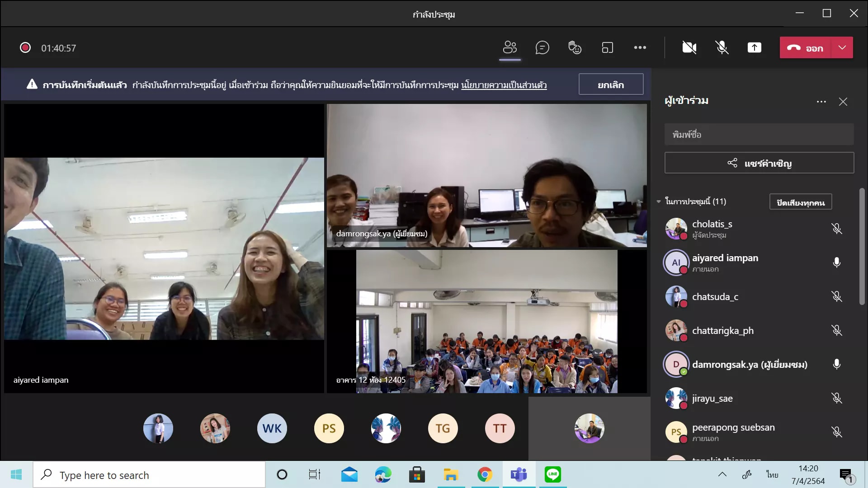Image resolution: width=868 pixels, height=488 pixels.
Task: Open participants panel more options ellipsis
Action: click(821, 102)
